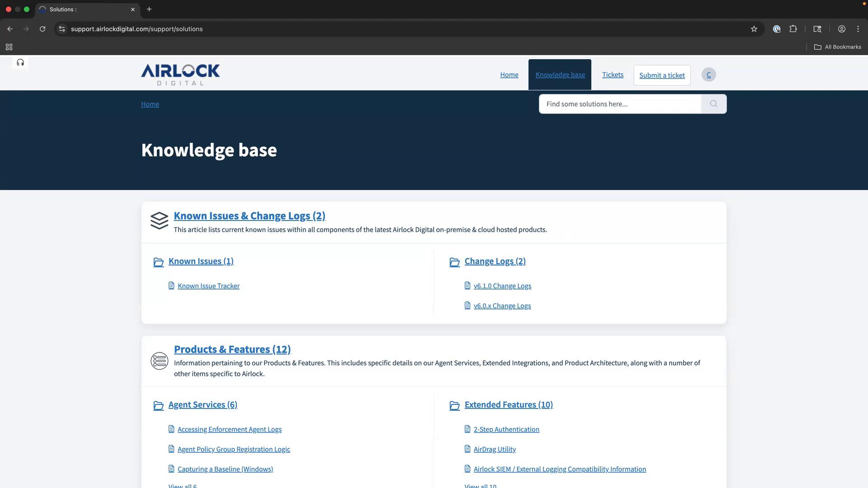Image resolution: width=868 pixels, height=488 pixels.
Task: Click the document icon next to 2-Step Authentication
Action: click(x=467, y=429)
